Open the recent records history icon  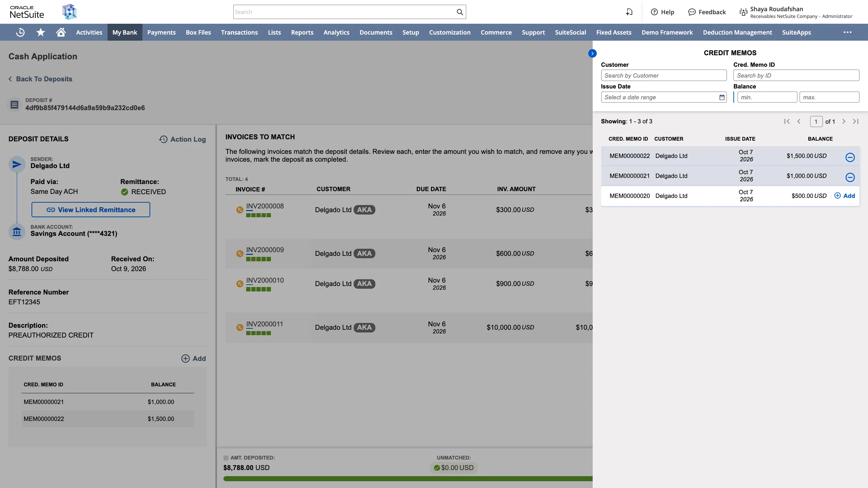(x=20, y=32)
